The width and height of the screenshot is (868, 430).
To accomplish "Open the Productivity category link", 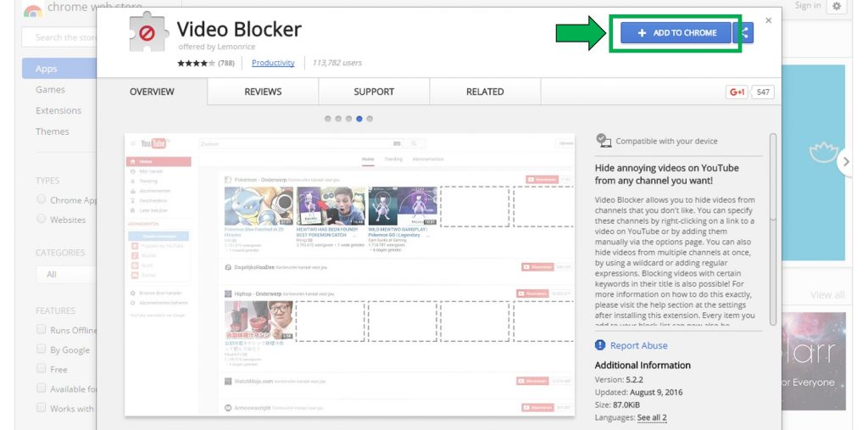I will click(x=273, y=63).
